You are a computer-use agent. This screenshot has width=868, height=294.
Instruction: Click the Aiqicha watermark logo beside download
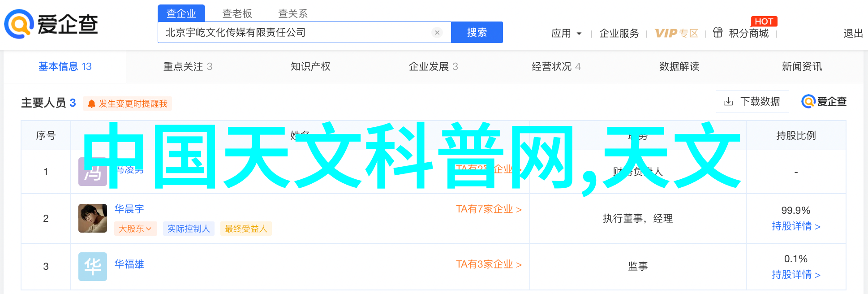coord(824,102)
